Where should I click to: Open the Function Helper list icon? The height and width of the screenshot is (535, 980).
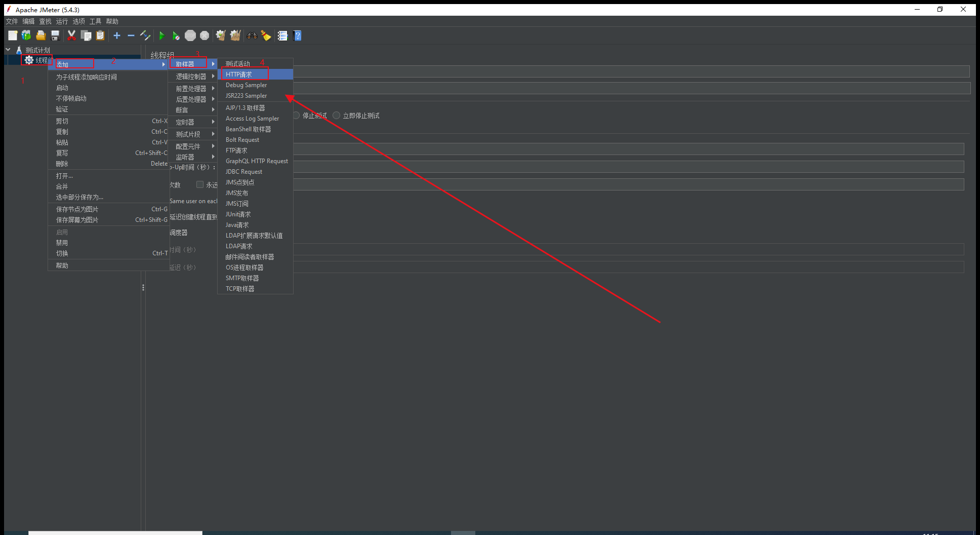[282, 35]
